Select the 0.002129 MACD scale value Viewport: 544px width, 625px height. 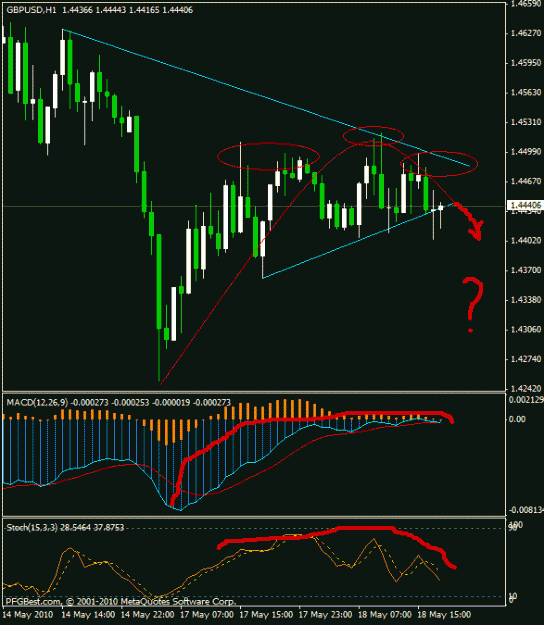(526, 400)
